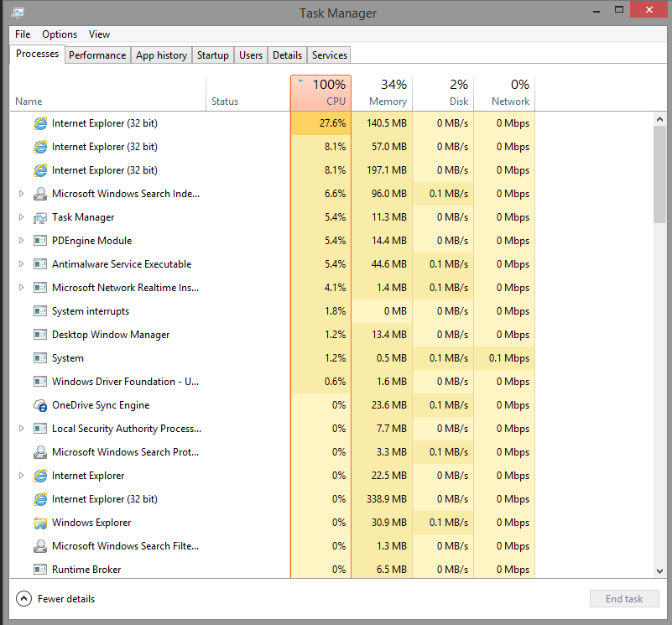Screen dimensions: 672x625
Task: Expand Microsoft Network Realtime Inspection group
Action: [21, 288]
